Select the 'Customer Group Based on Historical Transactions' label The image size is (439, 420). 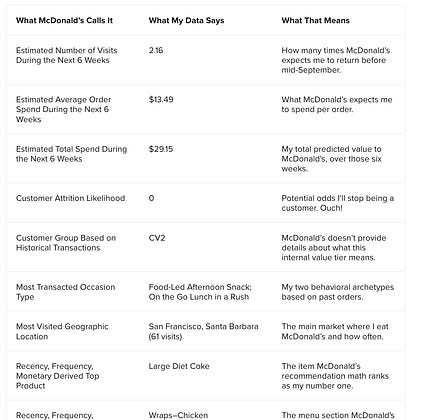tap(66, 243)
